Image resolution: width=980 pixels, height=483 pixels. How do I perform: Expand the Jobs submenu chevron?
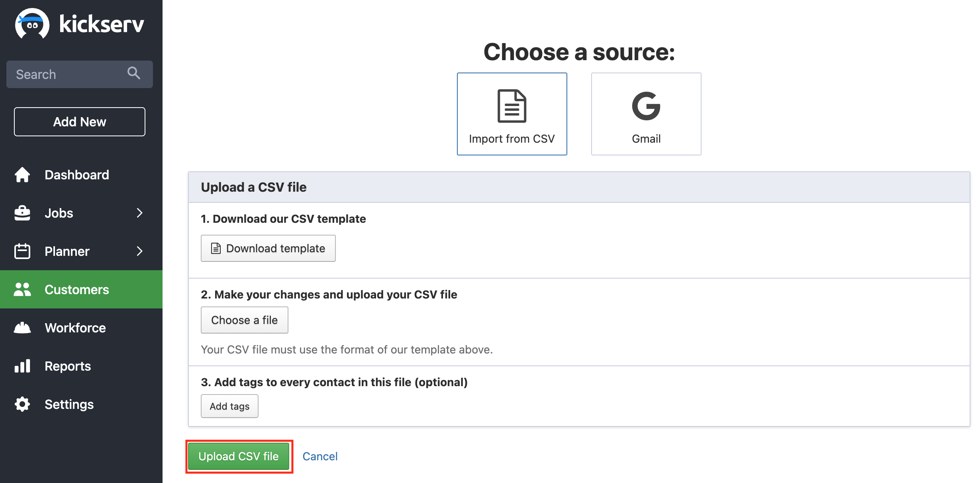[x=139, y=213]
